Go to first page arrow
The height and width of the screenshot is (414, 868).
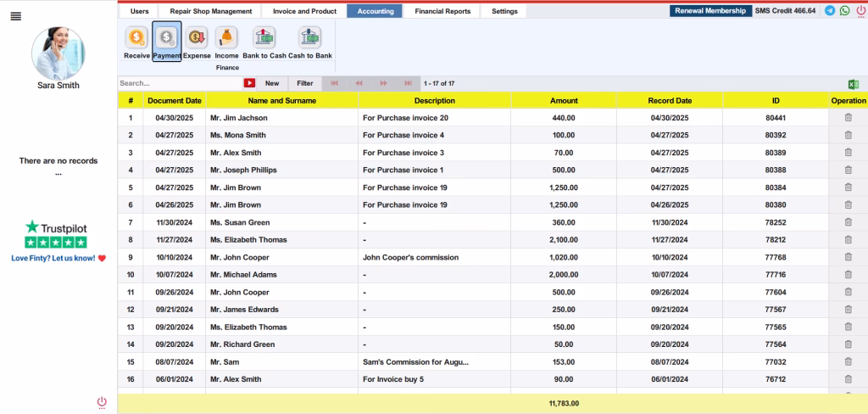pyautogui.click(x=334, y=83)
